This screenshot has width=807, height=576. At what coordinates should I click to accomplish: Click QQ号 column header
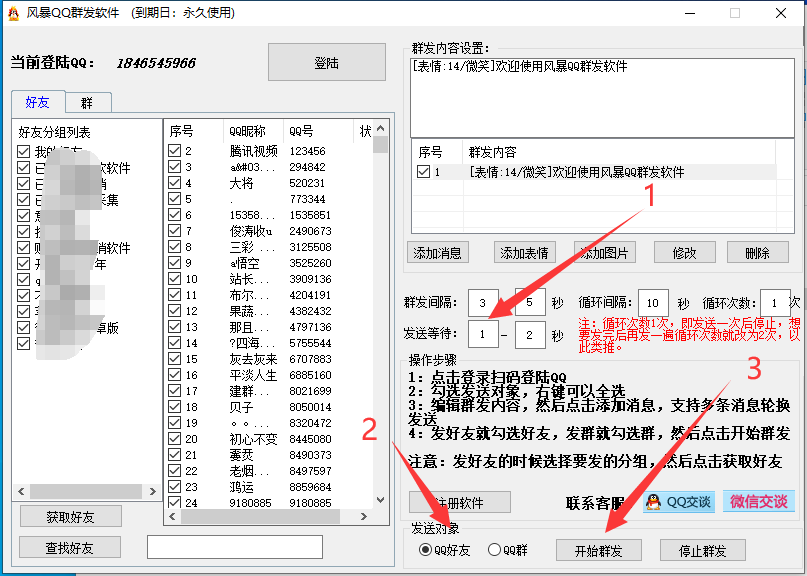pos(318,131)
